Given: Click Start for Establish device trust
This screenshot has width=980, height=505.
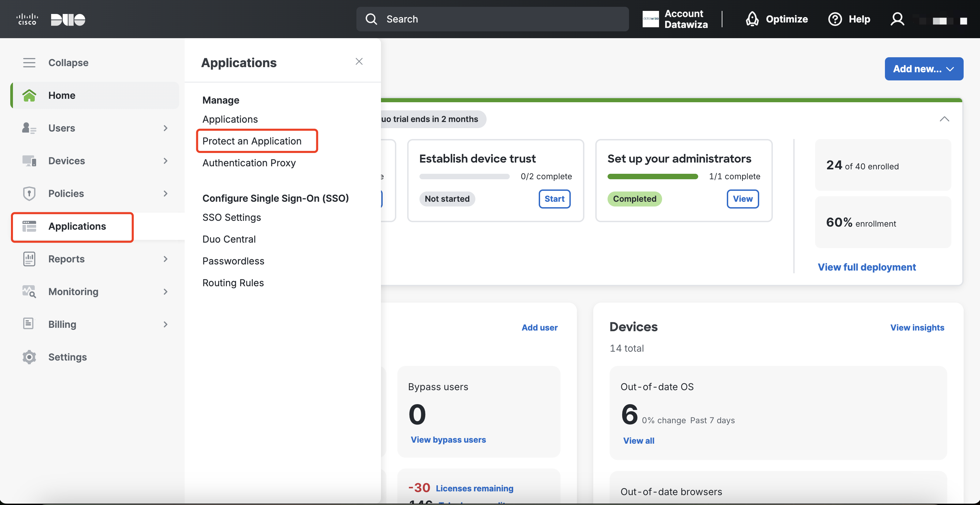Looking at the screenshot, I should [554, 199].
